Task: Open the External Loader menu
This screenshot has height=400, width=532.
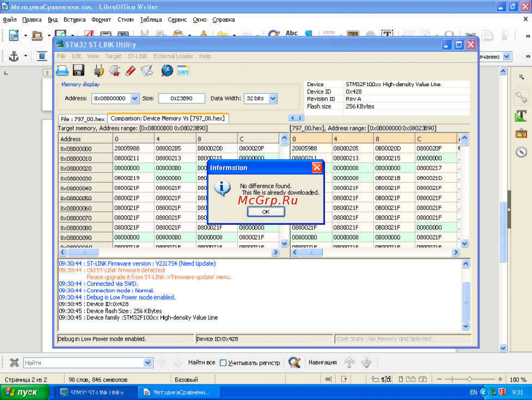Action: (173, 56)
